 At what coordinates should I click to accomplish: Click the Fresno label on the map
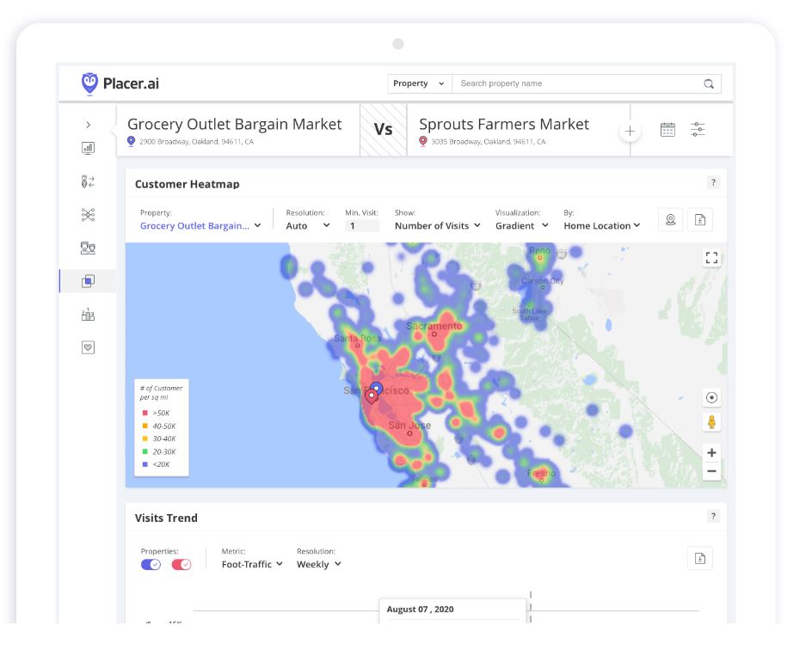click(x=541, y=473)
